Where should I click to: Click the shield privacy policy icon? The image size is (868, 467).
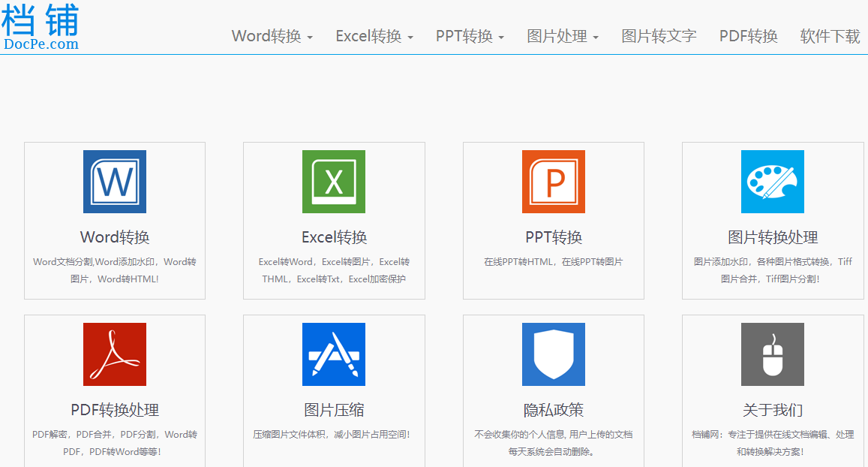tap(554, 354)
